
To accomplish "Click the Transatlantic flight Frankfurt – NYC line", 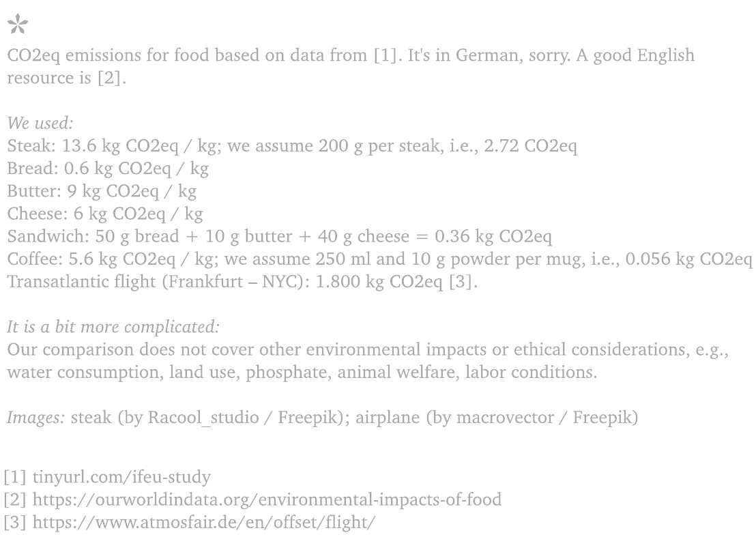I will (x=242, y=282).
